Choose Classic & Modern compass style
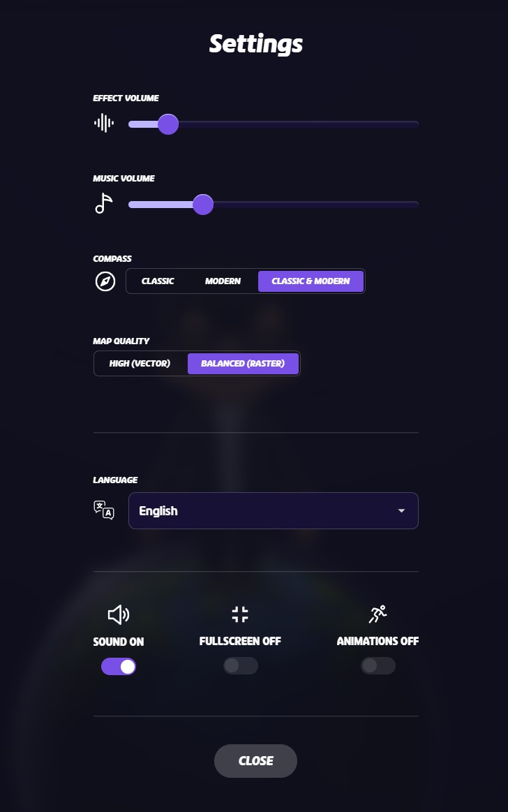The height and width of the screenshot is (812, 508). coord(311,281)
